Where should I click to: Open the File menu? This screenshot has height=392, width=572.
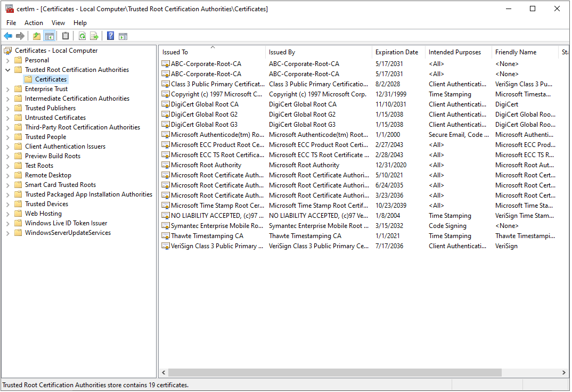11,22
